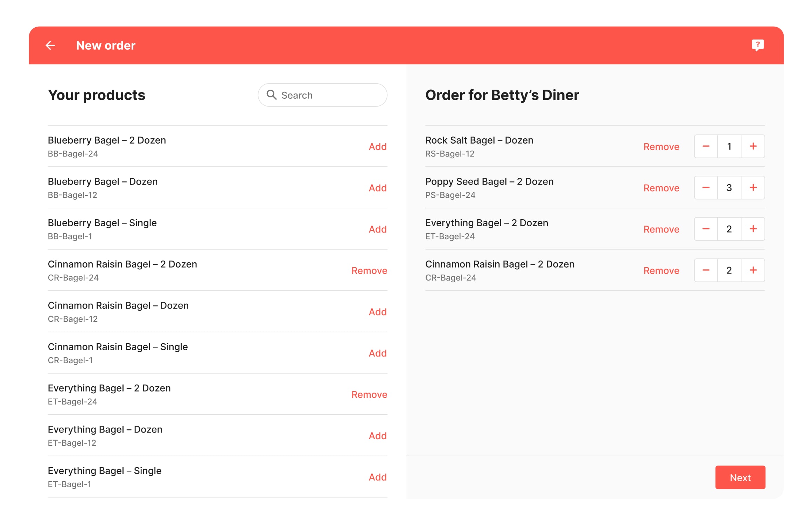Click the search magnifier icon
812x525 pixels.
[272, 95]
